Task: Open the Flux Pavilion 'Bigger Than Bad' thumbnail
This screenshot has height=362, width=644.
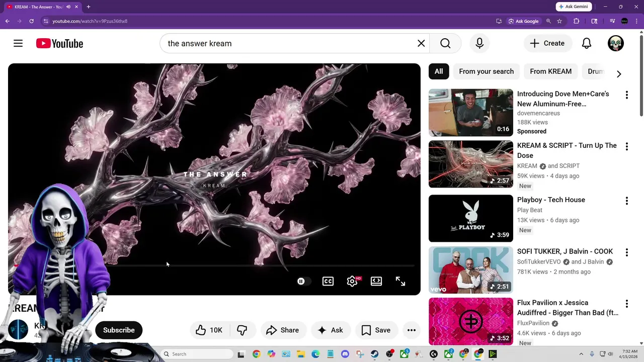Action: point(471,322)
